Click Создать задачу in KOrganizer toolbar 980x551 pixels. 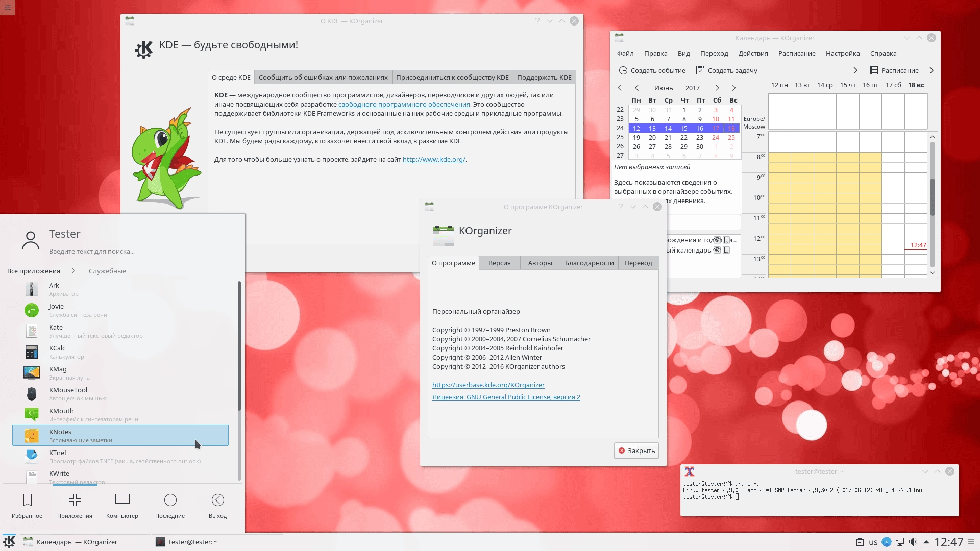coord(727,70)
